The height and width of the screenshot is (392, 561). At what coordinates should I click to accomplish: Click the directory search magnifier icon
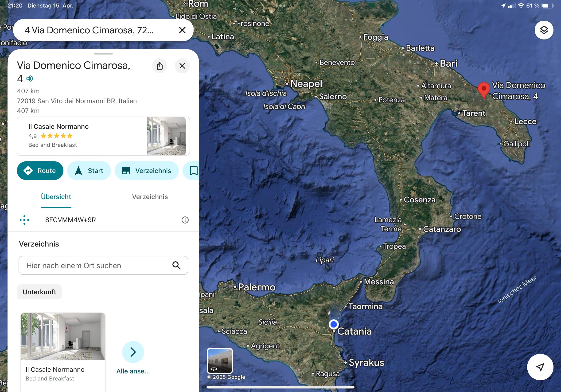coord(176,265)
